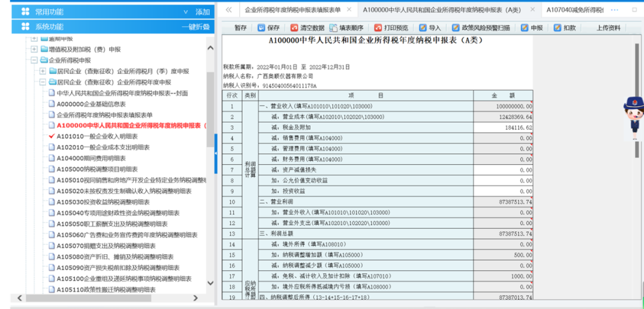Click the folder icon of 增值税及附加税（费）申报
644x309 pixels.
pos(44,50)
